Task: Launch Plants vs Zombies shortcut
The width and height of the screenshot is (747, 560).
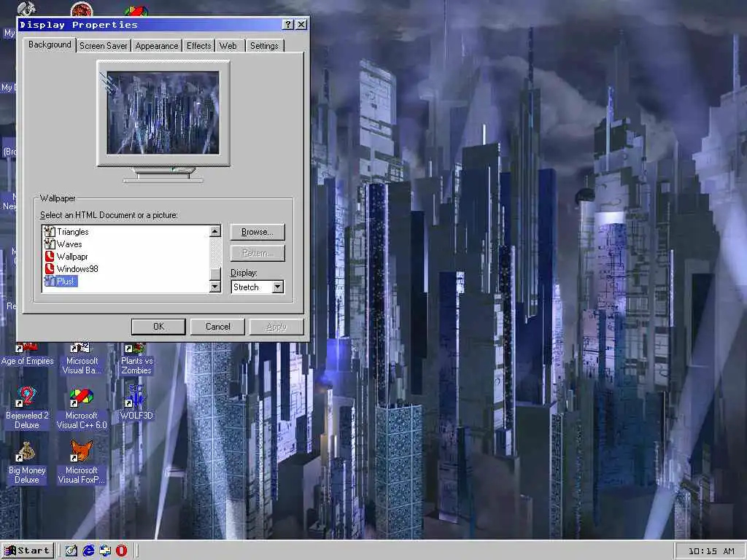Action: [136, 359]
